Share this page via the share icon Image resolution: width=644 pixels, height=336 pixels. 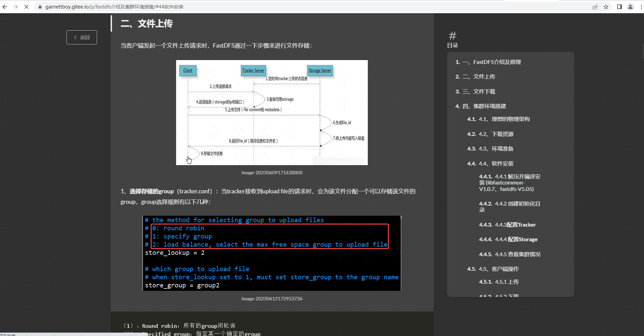(x=595, y=7)
